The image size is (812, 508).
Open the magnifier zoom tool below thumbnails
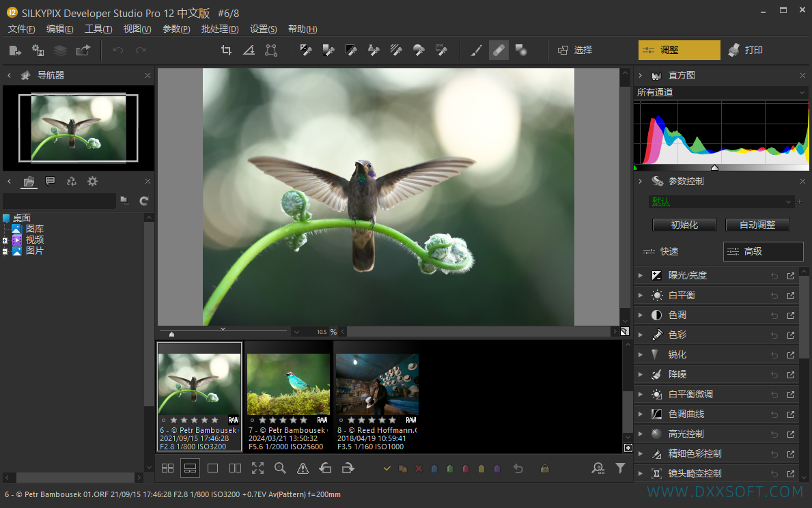(x=280, y=468)
